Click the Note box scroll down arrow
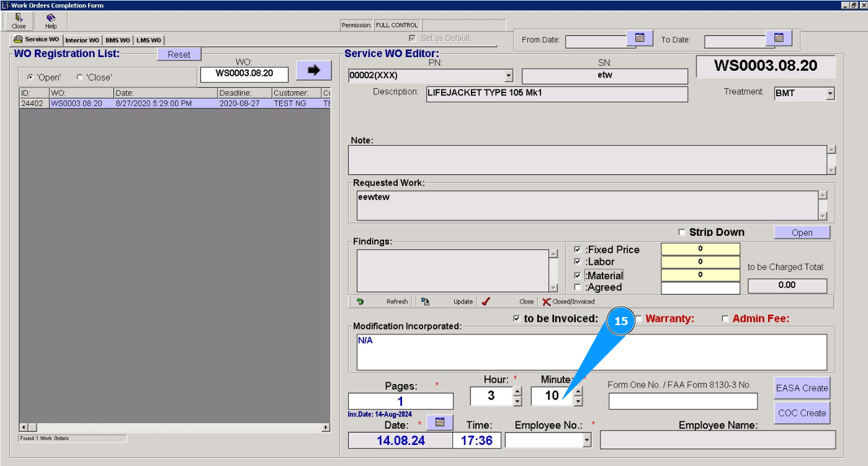The image size is (868, 466). [x=831, y=170]
